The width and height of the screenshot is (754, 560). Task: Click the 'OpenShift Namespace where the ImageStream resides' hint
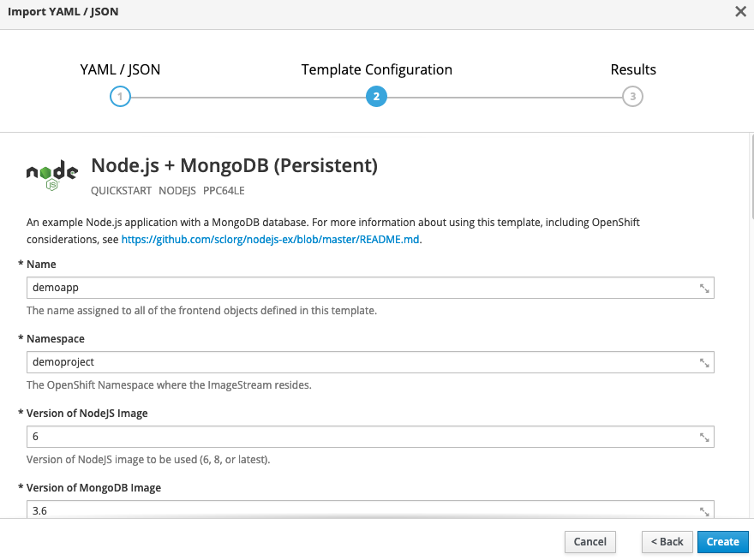[x=169, y=385]
